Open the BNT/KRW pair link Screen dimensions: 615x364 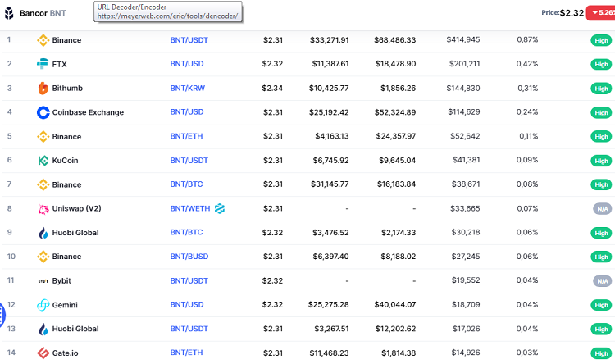(188, 89)
